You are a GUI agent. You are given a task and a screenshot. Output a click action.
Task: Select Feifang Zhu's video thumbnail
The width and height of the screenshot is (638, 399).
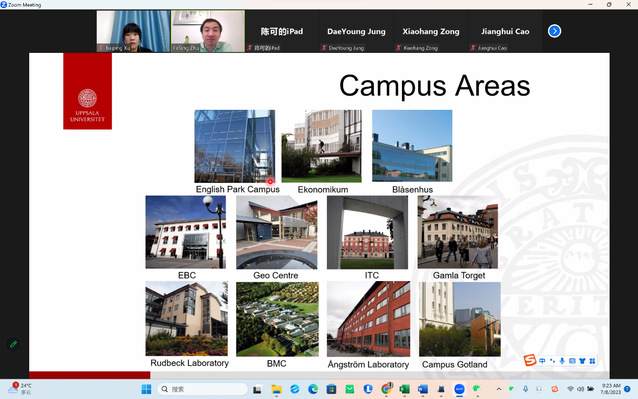pyautogui.click(x=208, y=31)
